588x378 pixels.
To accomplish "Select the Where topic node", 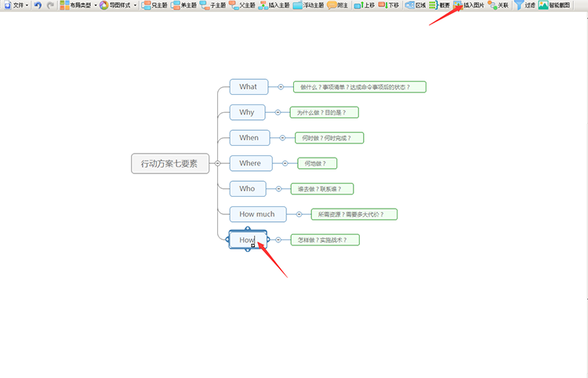I will pos(250,163).
